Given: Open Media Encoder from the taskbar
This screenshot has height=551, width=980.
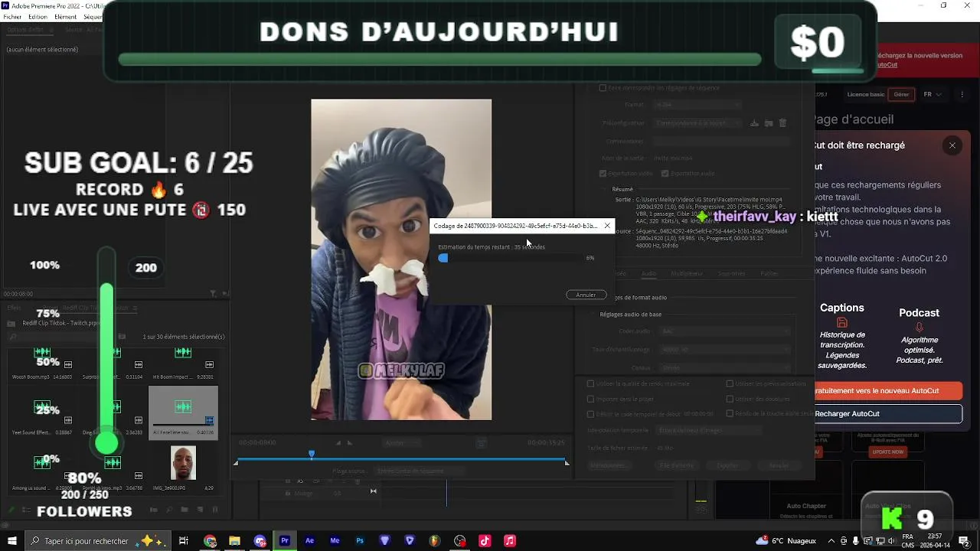Looking at the screenshot, I should [x=335, y=541].
